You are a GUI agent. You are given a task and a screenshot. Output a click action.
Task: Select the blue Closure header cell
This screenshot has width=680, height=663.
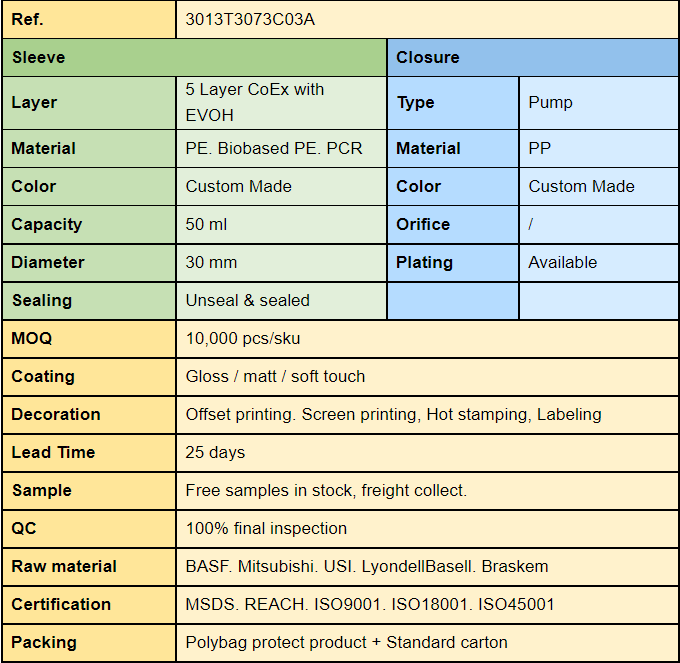[532, 57]
